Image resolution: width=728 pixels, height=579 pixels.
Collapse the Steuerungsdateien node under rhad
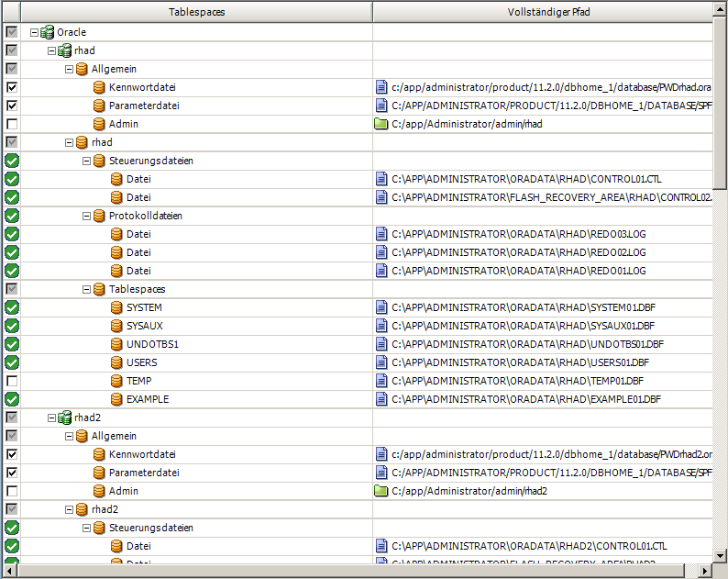point(86,161)
